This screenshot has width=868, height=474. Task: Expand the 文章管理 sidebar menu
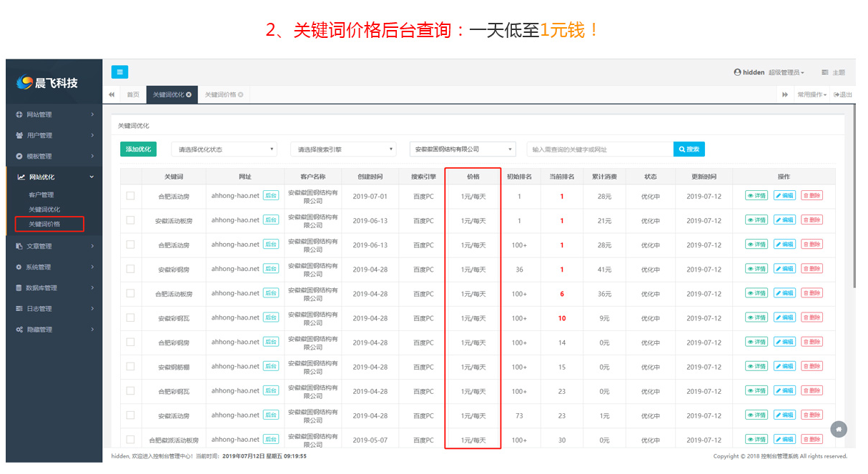tap(54, 247)
